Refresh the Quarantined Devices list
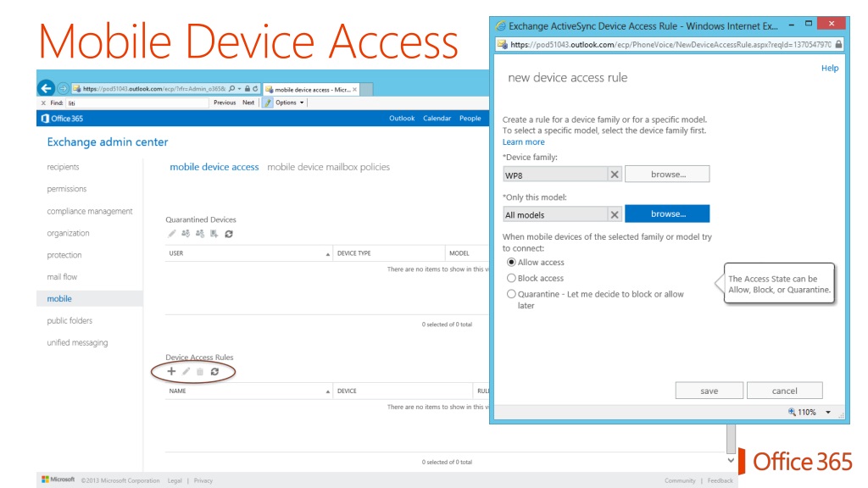The height and width of the screenshot is (488, 868). click(229, 234)
